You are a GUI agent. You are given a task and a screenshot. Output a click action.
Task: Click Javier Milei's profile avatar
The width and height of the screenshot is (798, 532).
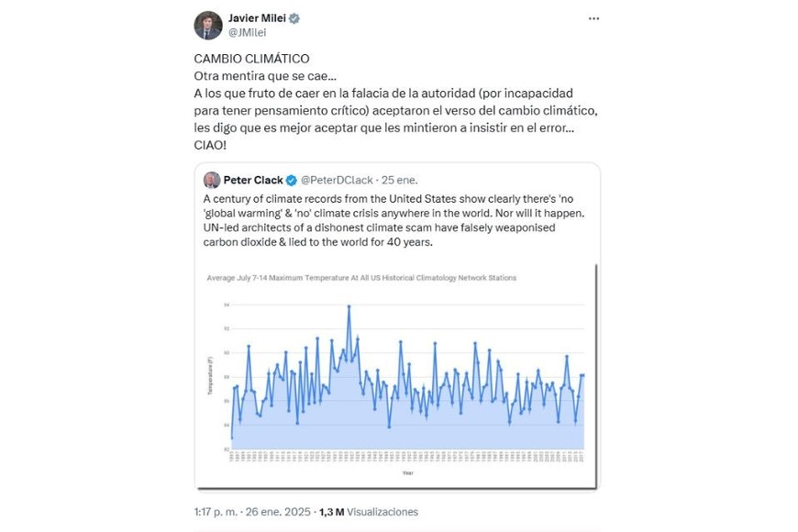208,25
